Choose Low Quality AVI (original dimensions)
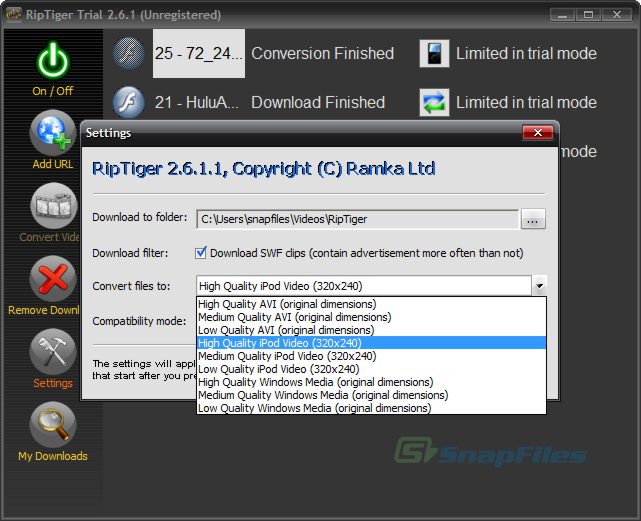Viewport: 641px width, 521px height. click(371, 330)
